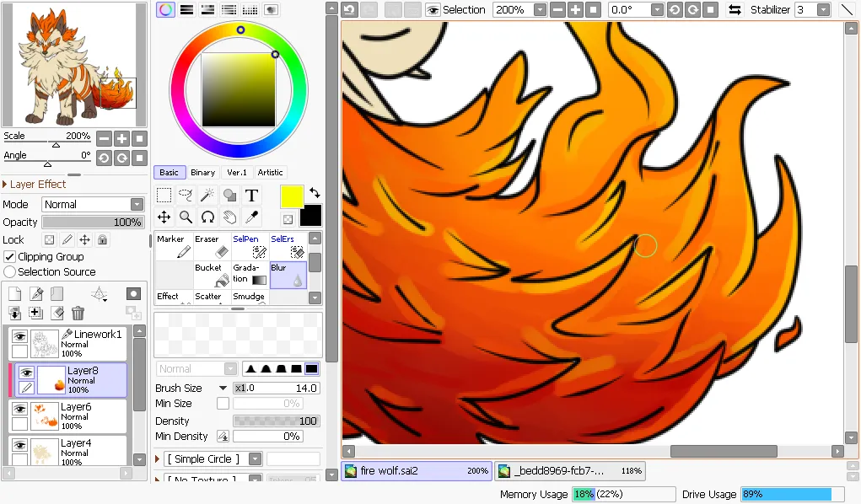Viewport: 861px width, 504px height.
Task: Enable the Min Size checkbox
Action: pyautogui.click(x=223, y=404)
